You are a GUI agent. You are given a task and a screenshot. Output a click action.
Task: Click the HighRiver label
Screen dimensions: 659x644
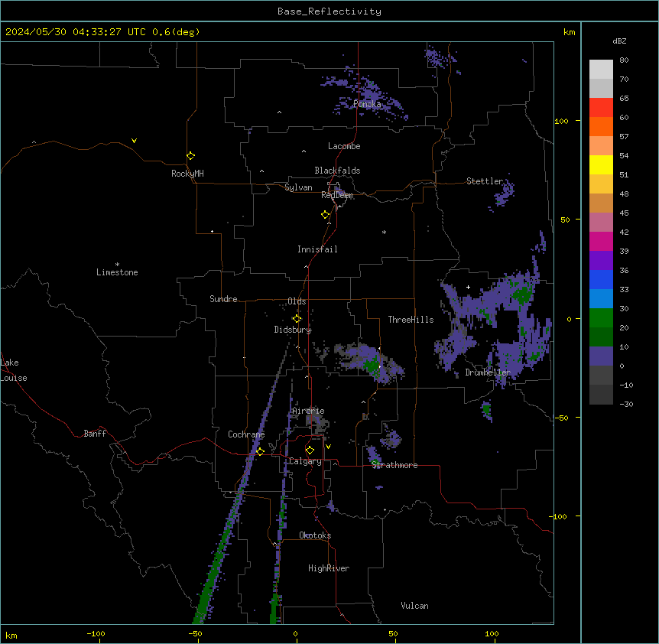coord(329,568)
